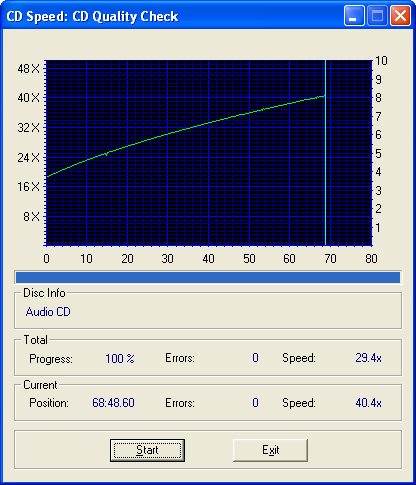Click the cyan position marker line on graph
Viewport: 416px width, 485px height.
pyautogui.click(x=325, y=153)
